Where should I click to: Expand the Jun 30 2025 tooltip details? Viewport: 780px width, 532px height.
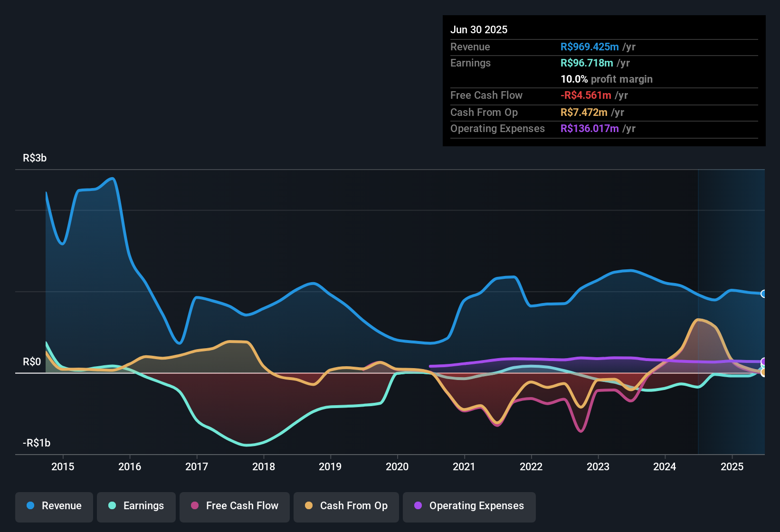(x=479, y=29)
